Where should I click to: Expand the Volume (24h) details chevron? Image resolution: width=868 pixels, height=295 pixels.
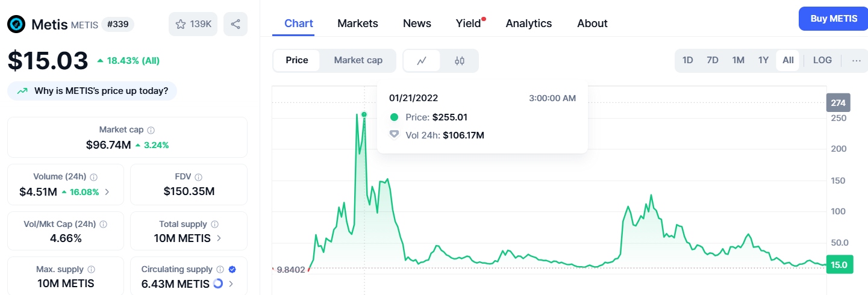pos(107,192)
